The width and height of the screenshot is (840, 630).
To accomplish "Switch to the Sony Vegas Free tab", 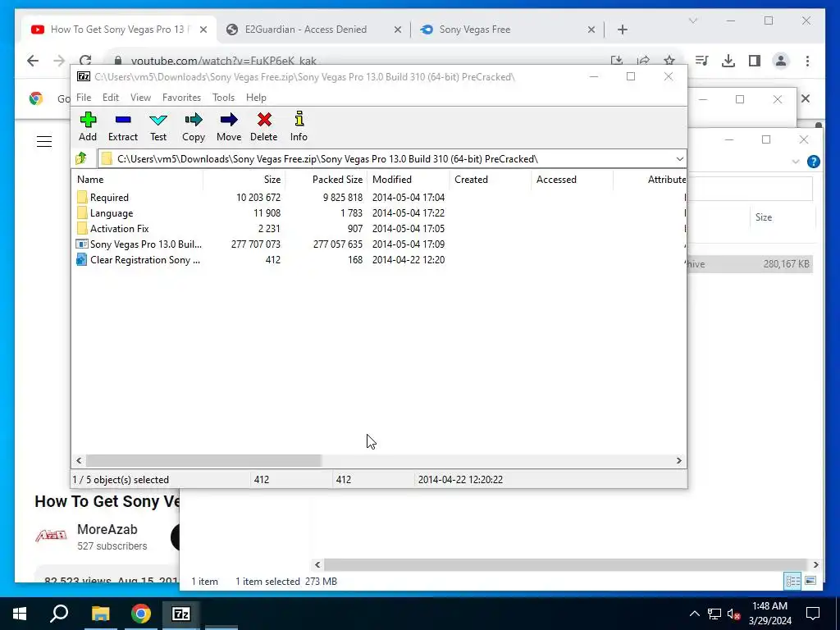I will [x=475, y=30].
